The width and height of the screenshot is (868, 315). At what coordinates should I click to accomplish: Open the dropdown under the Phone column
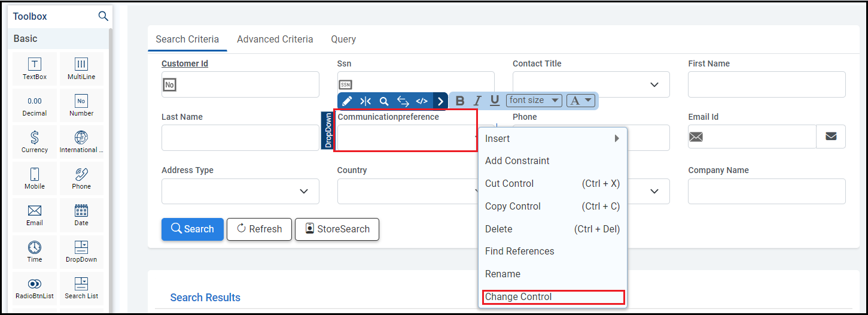pos(654,191)
